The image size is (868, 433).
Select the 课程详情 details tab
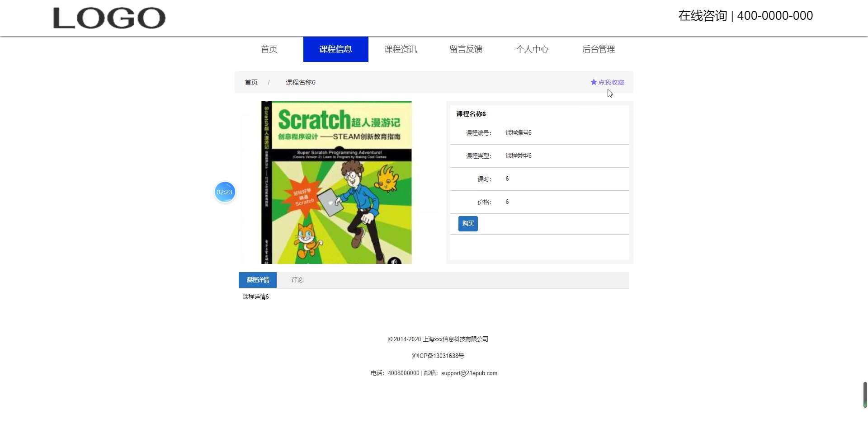pyautogui.click(x=257, y=280)
